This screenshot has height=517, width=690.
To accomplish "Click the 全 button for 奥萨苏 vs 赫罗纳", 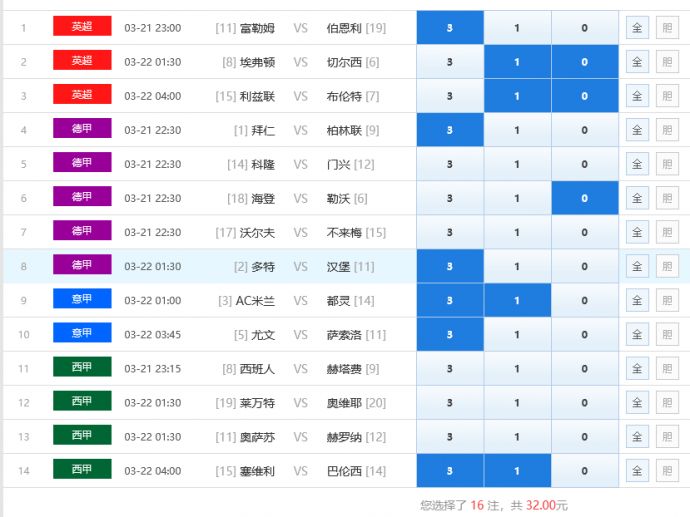I will click(637, 437).
